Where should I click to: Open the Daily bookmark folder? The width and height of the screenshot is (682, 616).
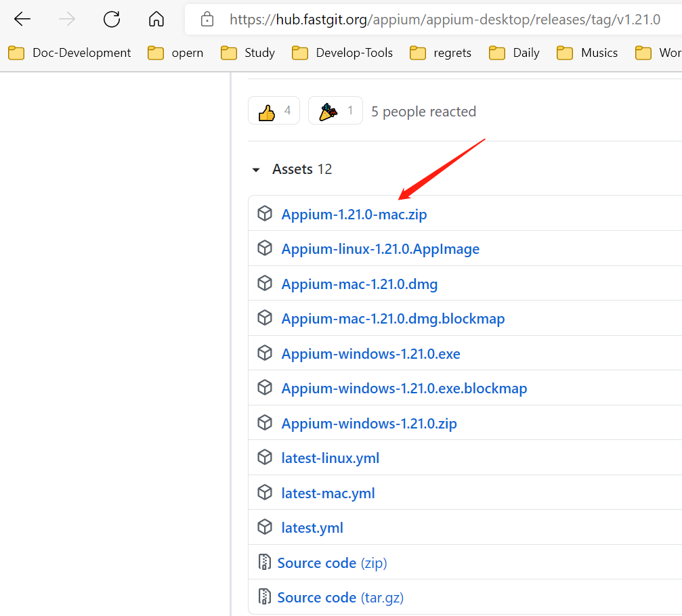(x=514, y=53)
